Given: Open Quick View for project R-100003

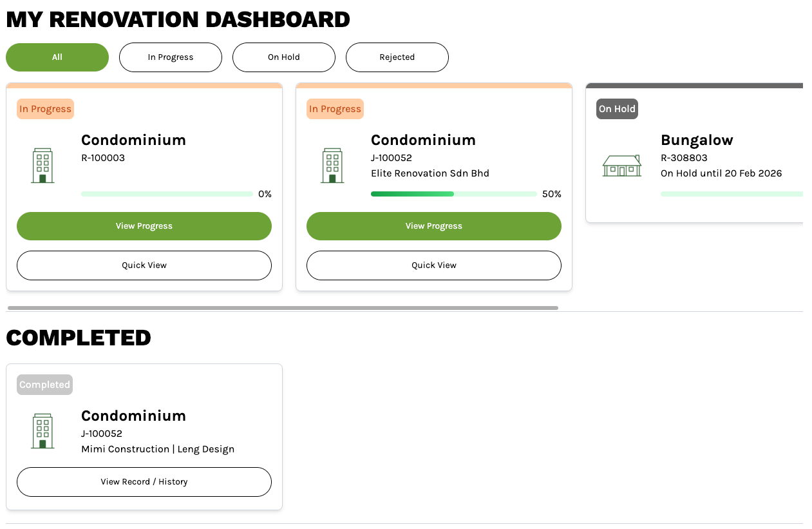Looking at the screenshot, I should (x=144, y=265).
